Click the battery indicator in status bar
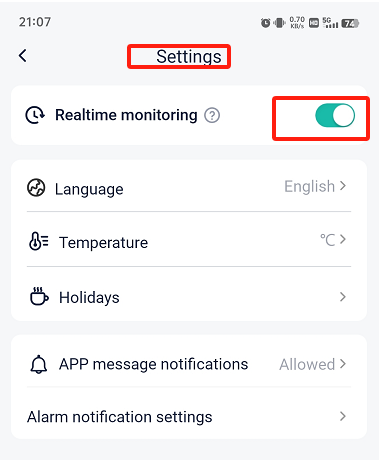Screen dimensions: 382x460 (350, 23)
